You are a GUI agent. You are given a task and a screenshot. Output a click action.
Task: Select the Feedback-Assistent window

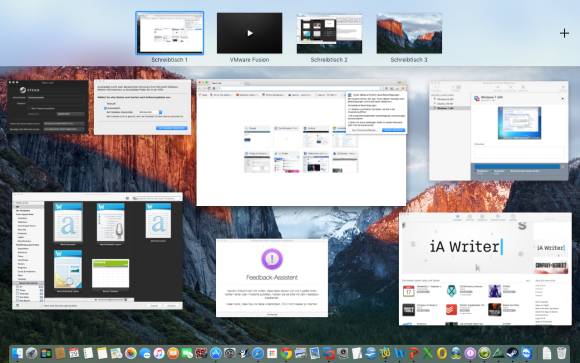pyautogui.click(x=272, y=278)
